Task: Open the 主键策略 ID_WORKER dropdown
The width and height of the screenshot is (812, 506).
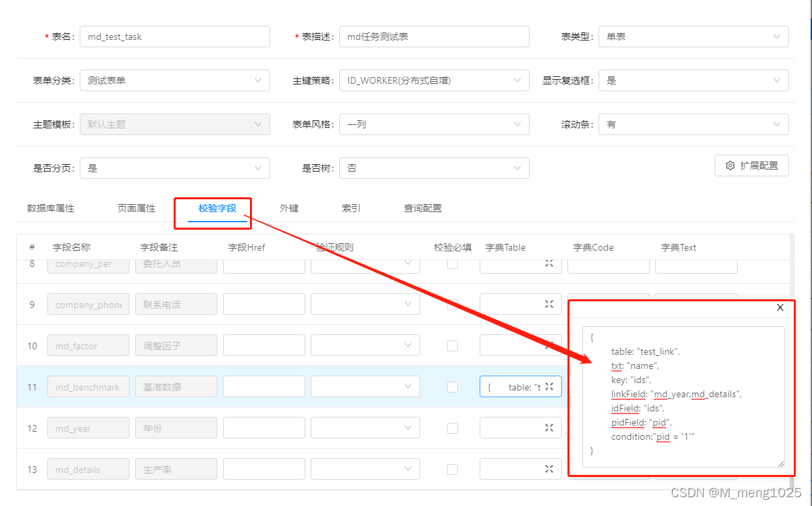Action: coord(434,80)
